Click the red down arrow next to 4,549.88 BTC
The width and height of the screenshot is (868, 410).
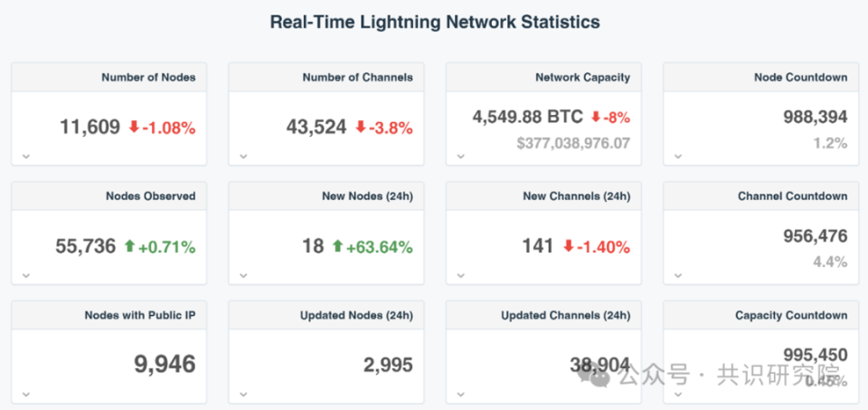(596, 117)
